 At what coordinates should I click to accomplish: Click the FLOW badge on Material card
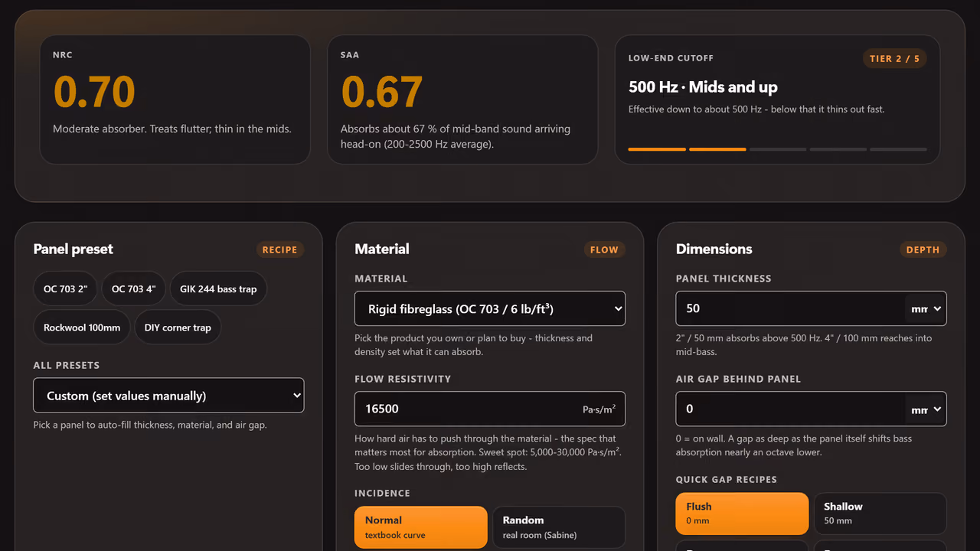(x=604, y=249)
